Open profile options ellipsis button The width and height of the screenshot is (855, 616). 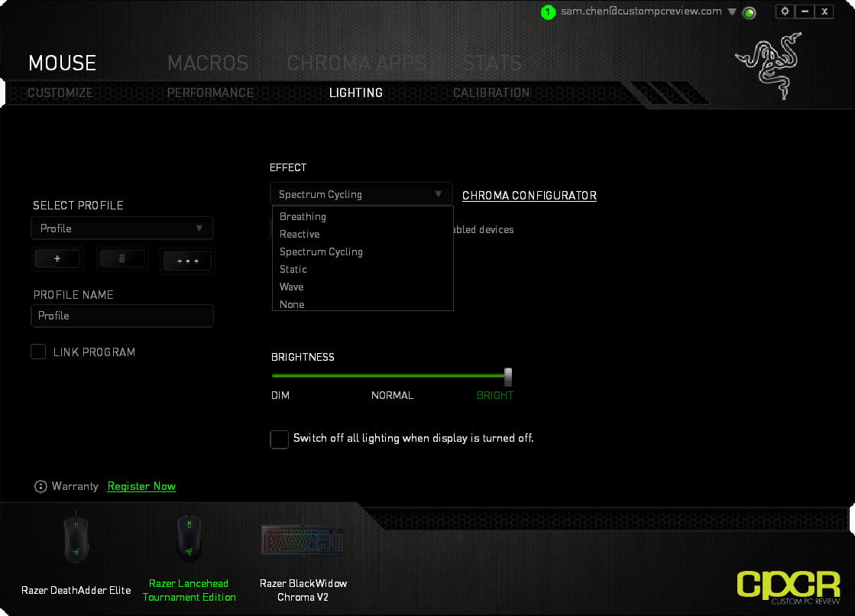click(187, 261)
